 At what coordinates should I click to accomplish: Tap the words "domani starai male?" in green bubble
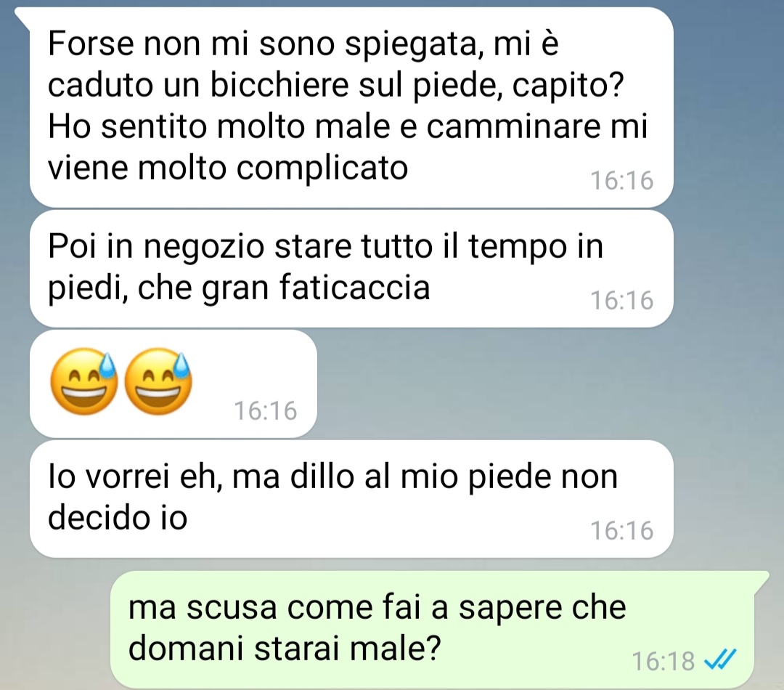(x=285, y=649)
